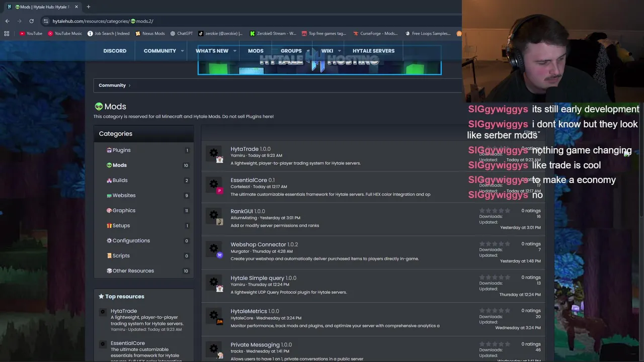Viewport: 644px width, 362px height.
Task: Open a new browser tab with plus icon
Action: pyautogui.click(x=88, y=7)
